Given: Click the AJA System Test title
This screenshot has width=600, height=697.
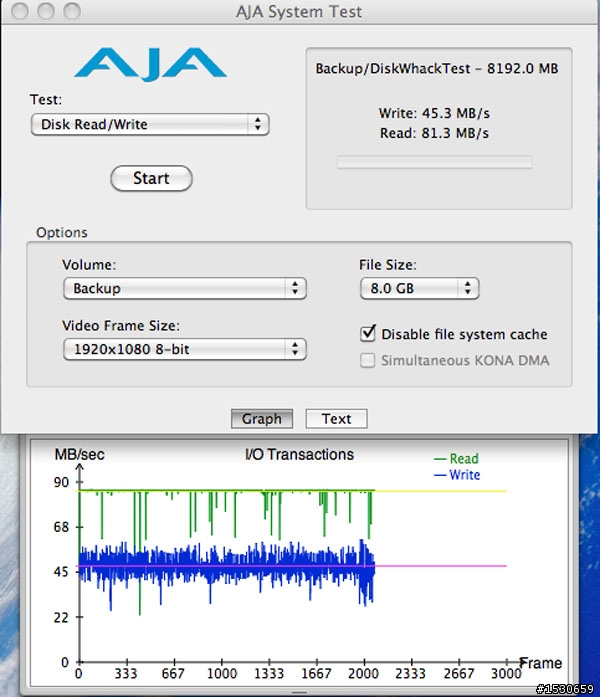Looking at the screenshot, I should pyautogui.click(x=299, y=12).
